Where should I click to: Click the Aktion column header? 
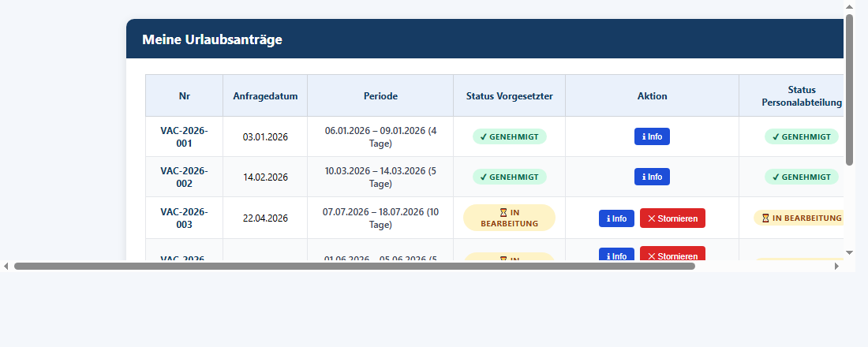(652, 95)
